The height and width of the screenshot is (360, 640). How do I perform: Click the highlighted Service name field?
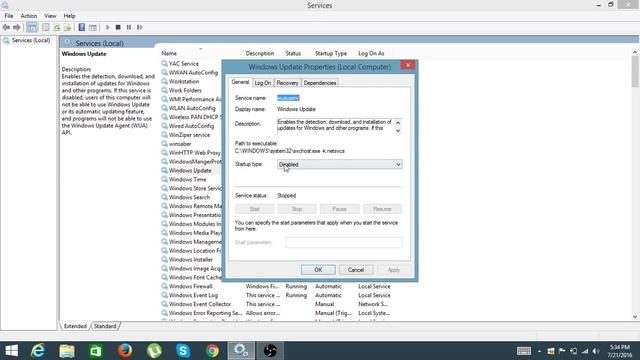pyautogui.click(x=288, y=98)
